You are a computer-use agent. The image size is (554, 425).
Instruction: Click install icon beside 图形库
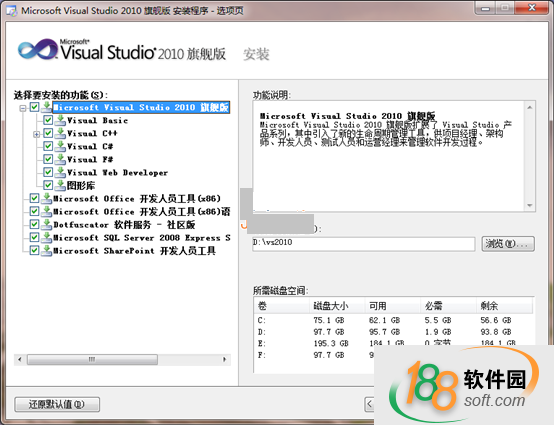pyautogui.click(x=60, y=185)
